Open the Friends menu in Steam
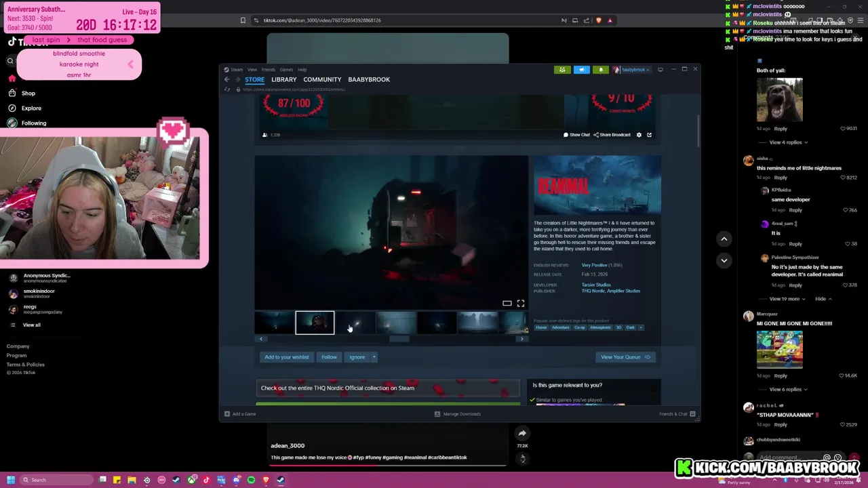 coord(268,70)
